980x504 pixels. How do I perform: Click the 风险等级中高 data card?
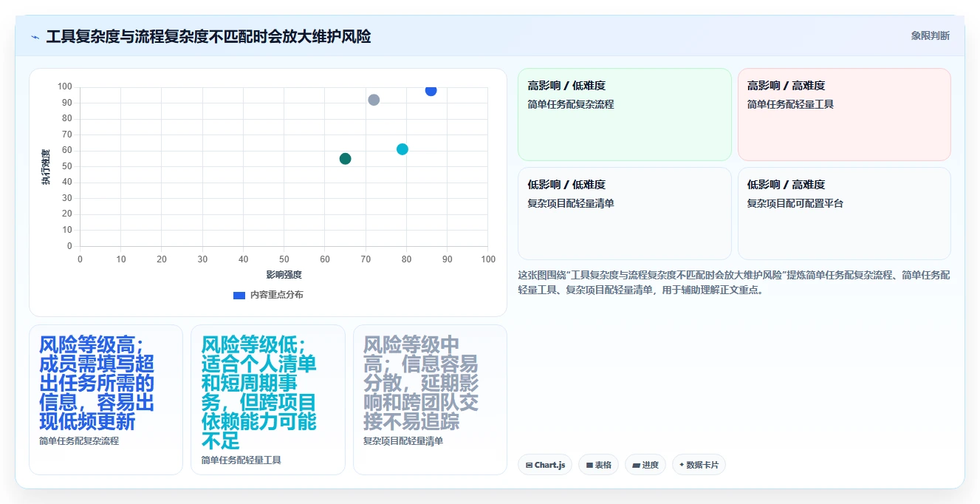point(430,400)
